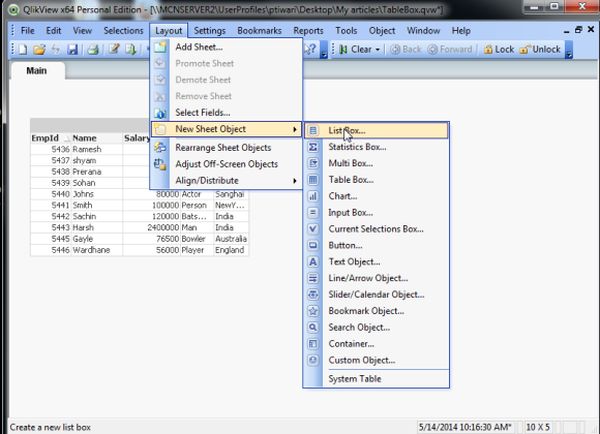
Task: Click the Table Box grid icon
Action: click(x=313, y=180)
